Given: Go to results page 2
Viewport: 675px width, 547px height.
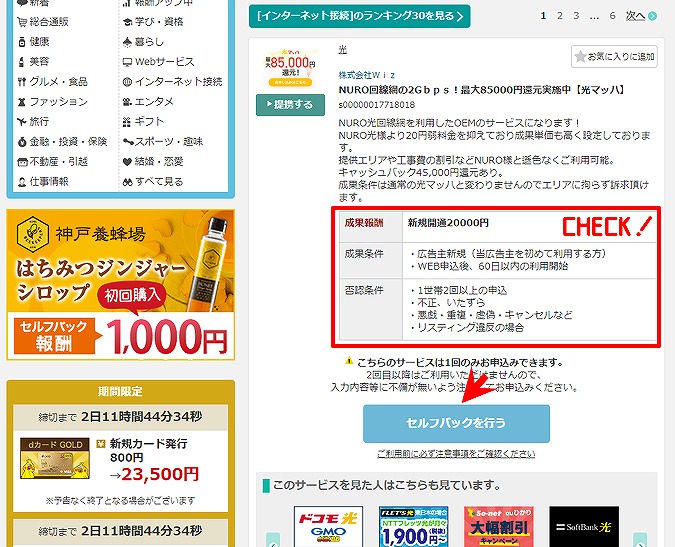Looking at the screenshot, I should [x=560, y=16].
